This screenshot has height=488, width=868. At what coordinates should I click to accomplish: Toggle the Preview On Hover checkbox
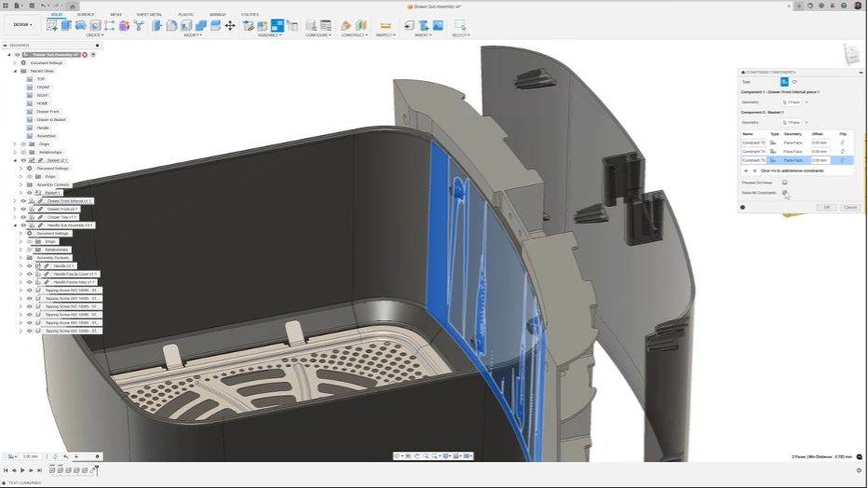click(784, 183)
